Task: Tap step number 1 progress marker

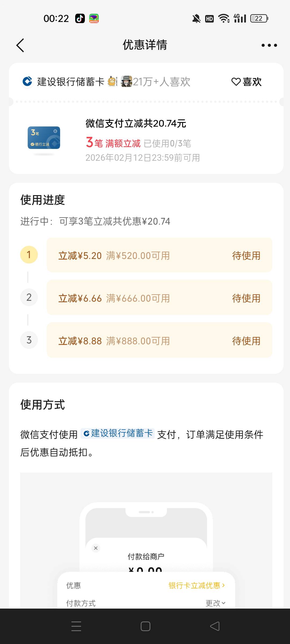Action: (29, 255)
